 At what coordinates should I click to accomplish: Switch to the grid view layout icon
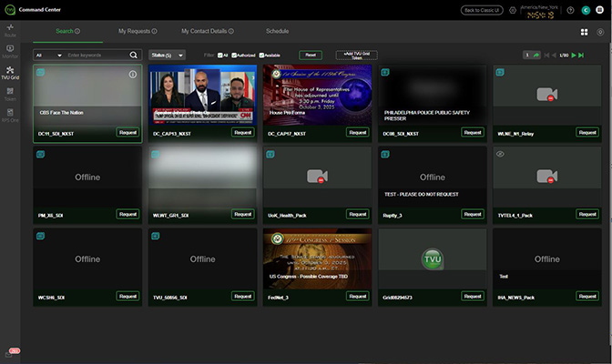click(584, 32)
